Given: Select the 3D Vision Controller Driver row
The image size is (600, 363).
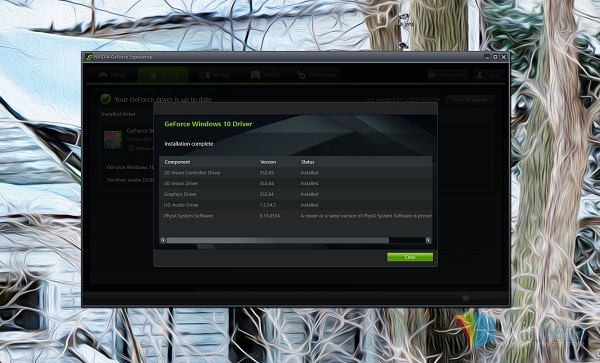Looking at the screenshot, I should (x=295, y=173).
